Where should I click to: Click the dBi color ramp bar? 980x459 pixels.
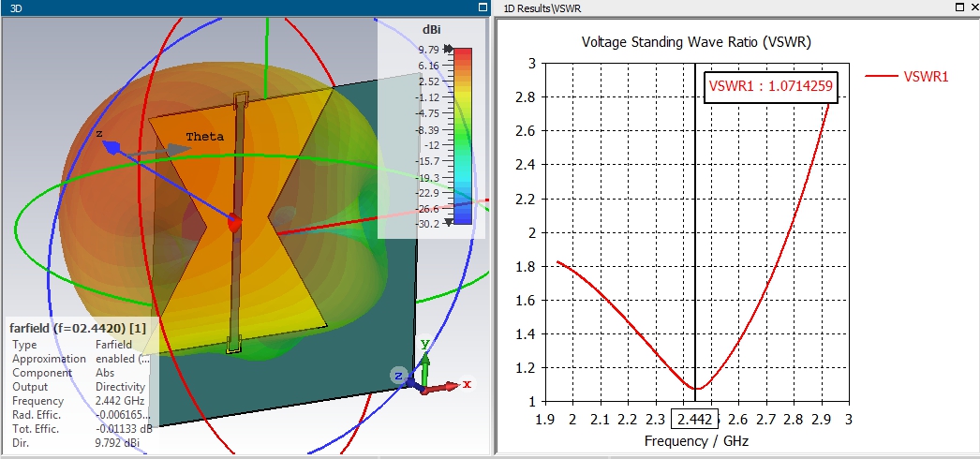click(x=463, y=136)
